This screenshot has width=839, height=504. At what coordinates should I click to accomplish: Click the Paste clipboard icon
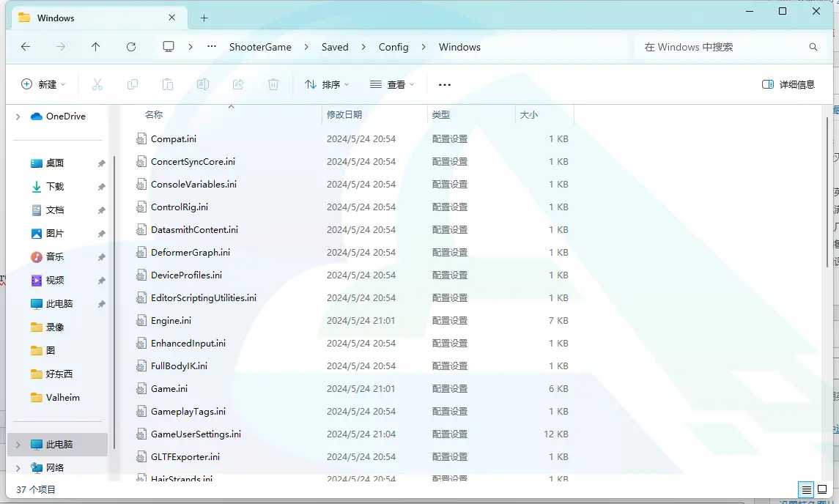click(168, 84)
